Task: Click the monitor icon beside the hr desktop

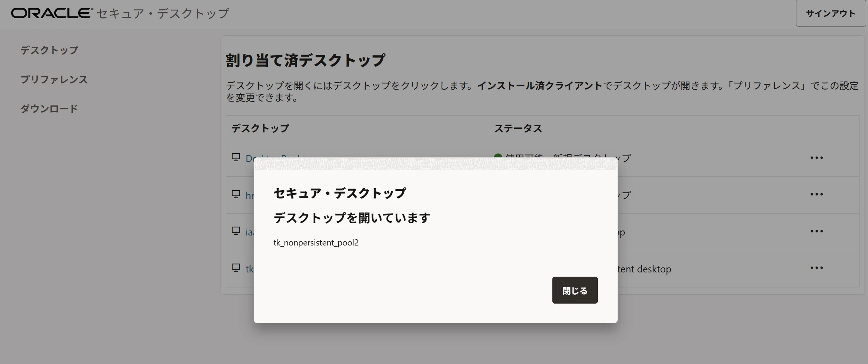Action: point(236,194)
